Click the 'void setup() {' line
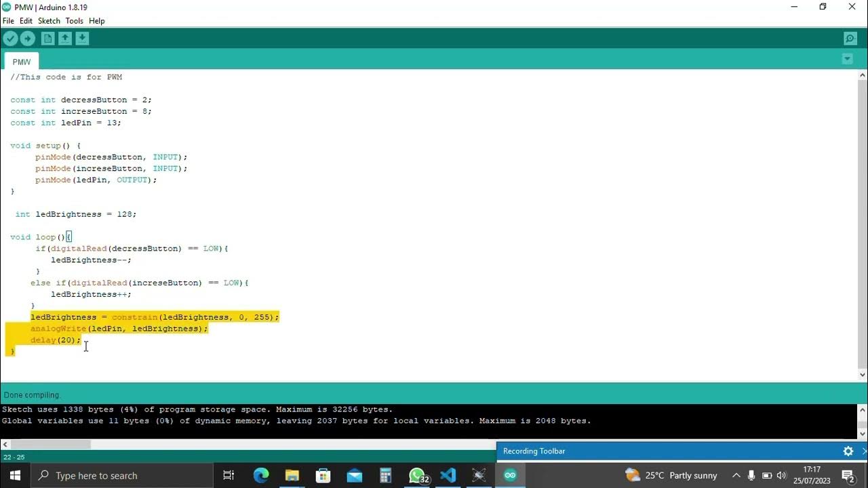Viewport: 868px width, 488px height. [45, 146]
